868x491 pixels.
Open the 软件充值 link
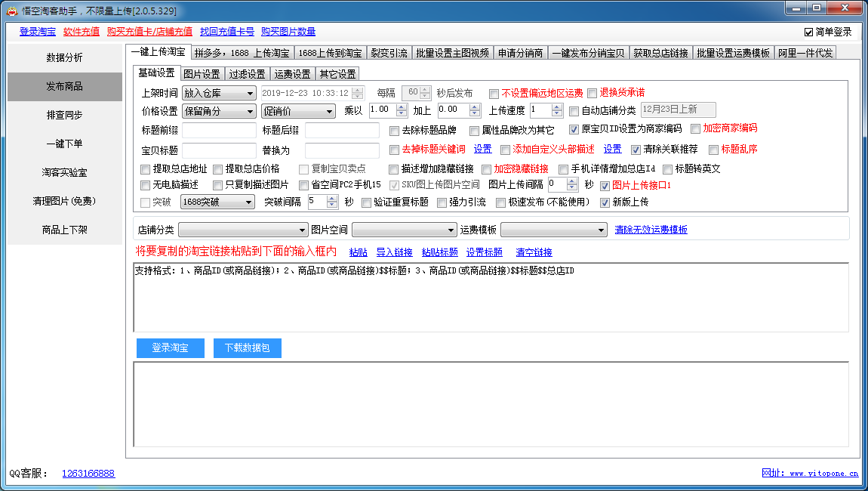tap(82, 32)
